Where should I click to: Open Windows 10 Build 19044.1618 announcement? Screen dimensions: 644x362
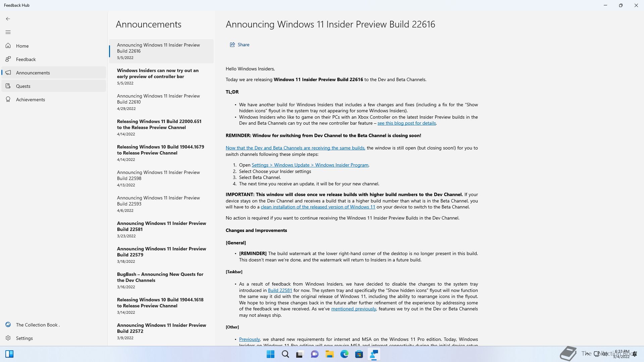(x=161, y=306)
